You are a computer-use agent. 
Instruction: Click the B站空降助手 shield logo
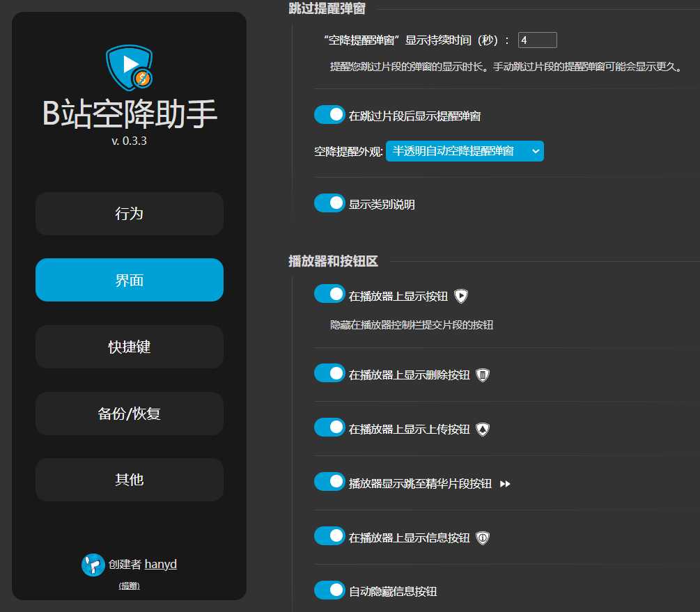pyautogui.click(x=130, y=68)
